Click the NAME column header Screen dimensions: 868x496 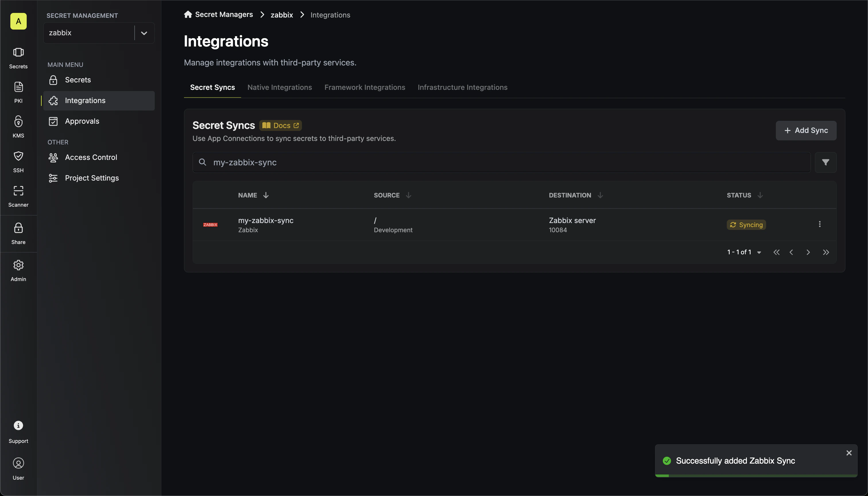coord(247,195)
